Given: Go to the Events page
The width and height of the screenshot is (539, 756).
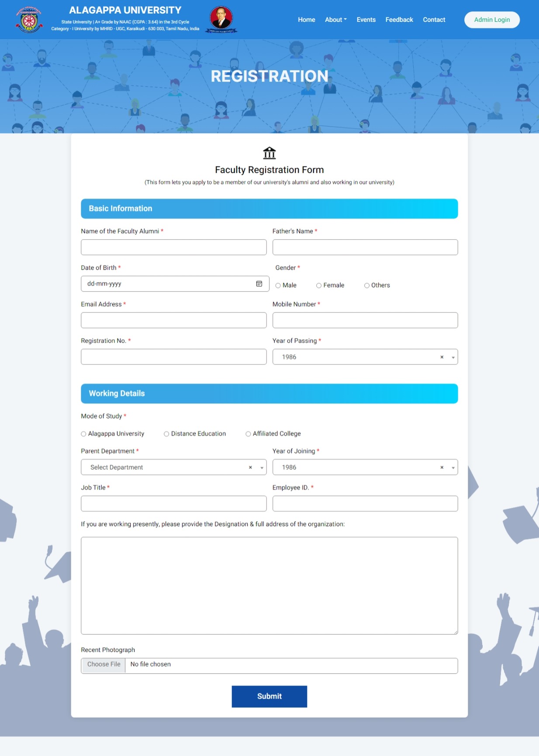Looking at the screenshot, I should (366, 20).
